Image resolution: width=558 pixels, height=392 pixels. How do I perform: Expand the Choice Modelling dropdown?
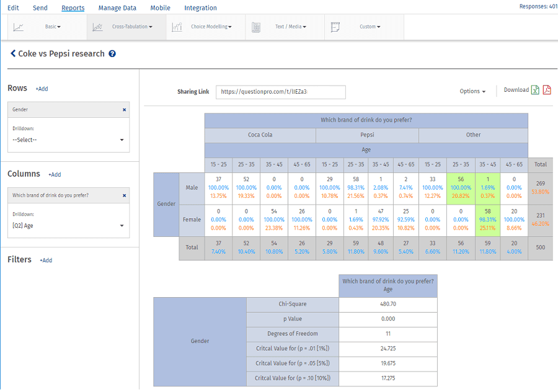211,27
